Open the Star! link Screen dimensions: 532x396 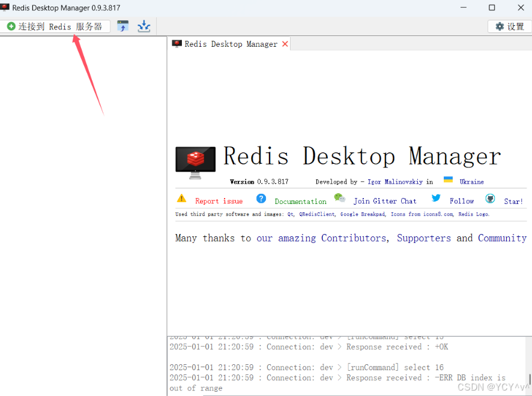click(x=513, y=202)
